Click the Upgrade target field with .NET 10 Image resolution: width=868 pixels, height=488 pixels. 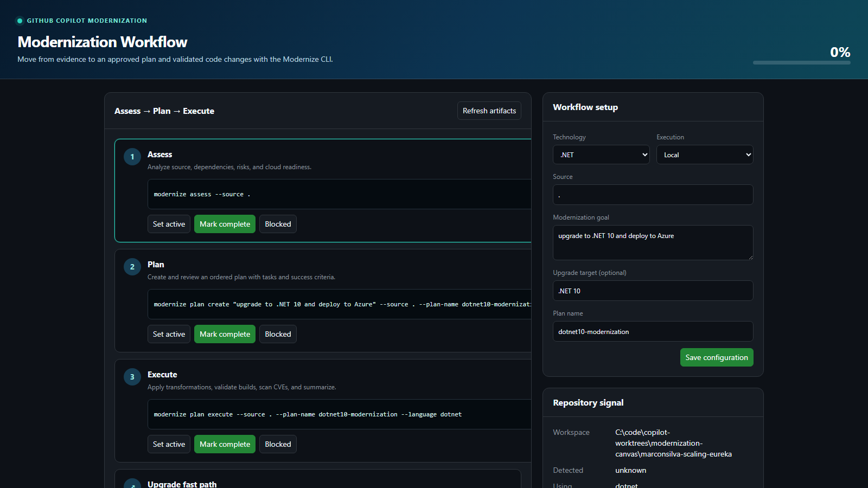point(653,291)
